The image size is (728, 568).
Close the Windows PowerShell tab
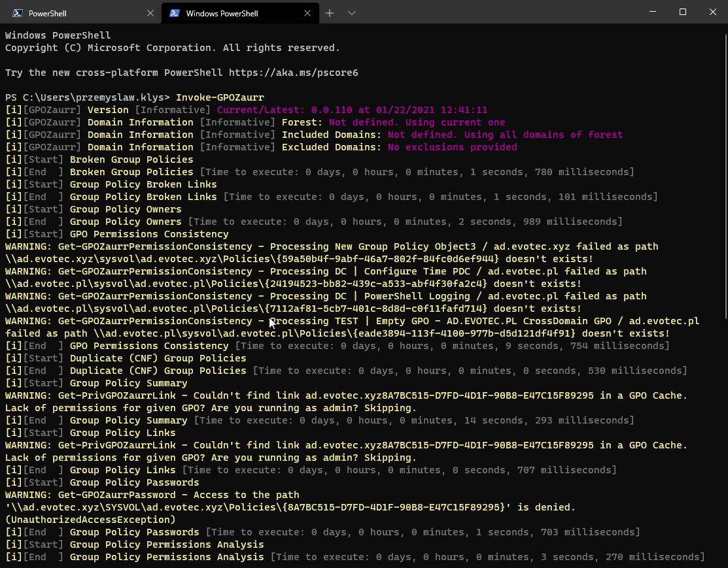pyautogui.click(x=307, y=13)
